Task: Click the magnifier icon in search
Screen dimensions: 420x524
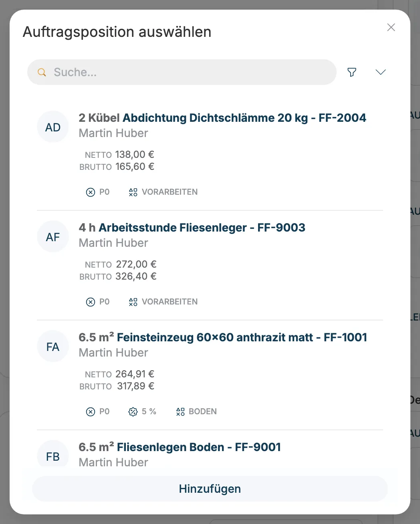Action: [42, 72]
